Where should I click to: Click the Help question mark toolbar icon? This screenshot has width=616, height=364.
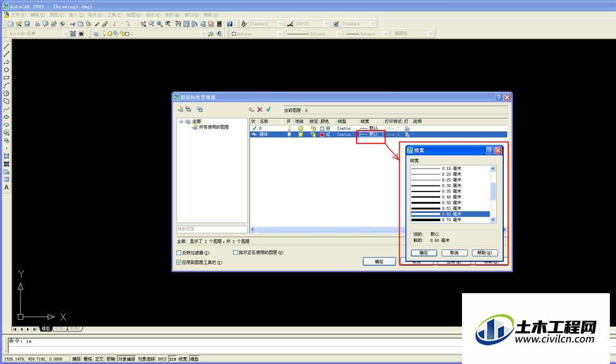[229, 24]
